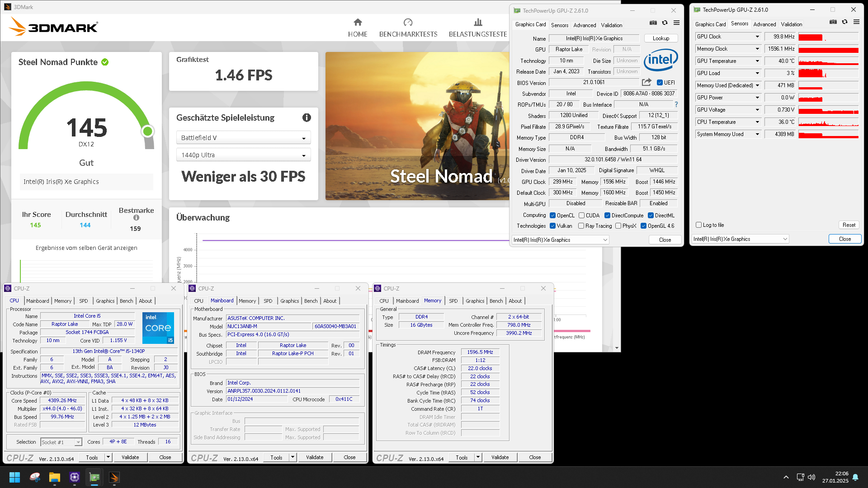Open Windows Start menu

coord(14,477)
